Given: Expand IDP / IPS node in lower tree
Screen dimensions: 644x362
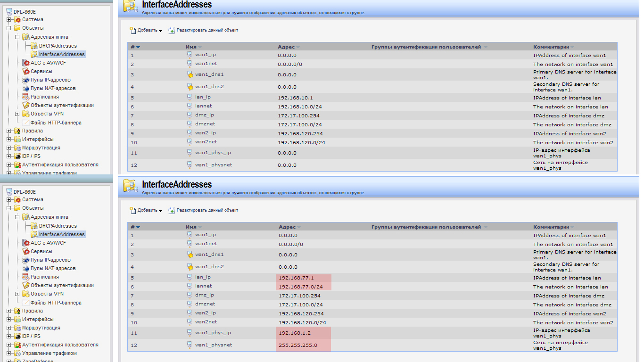Looking at the screenshot, I should [x=9, y=336].
